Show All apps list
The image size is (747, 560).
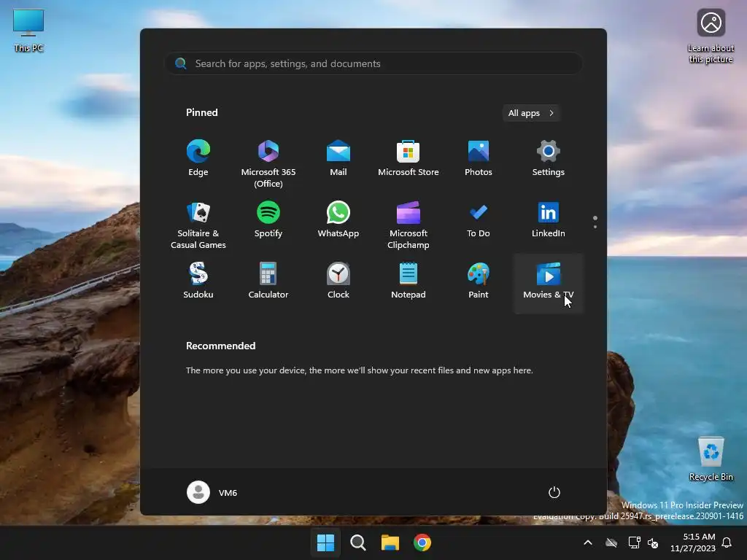(531, 113)
